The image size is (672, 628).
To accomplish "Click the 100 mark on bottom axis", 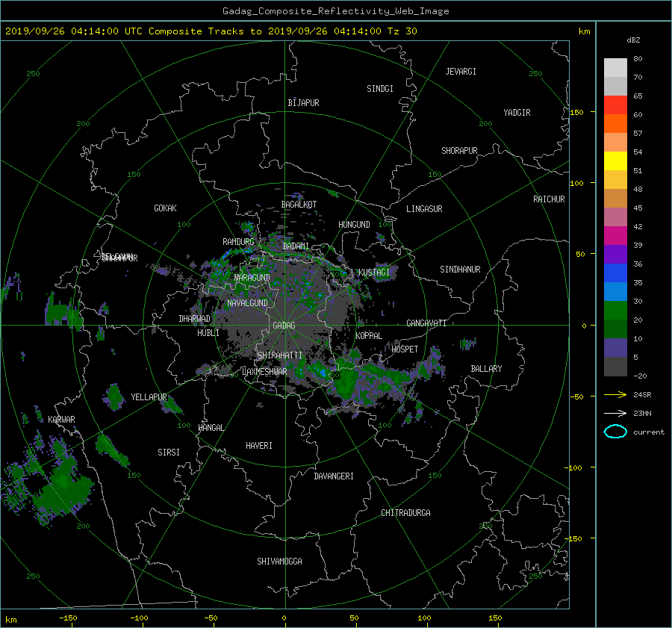I will tap(424, 618).
